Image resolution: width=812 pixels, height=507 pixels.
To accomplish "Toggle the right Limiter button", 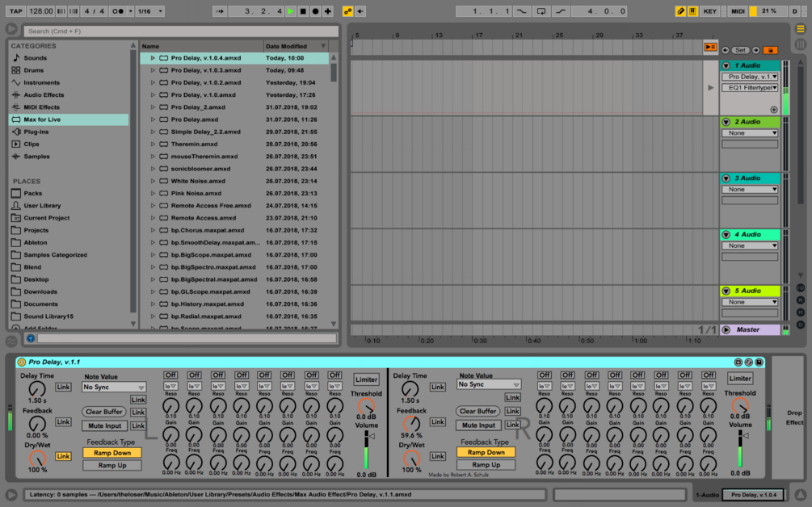I will (x=740, y=378).
